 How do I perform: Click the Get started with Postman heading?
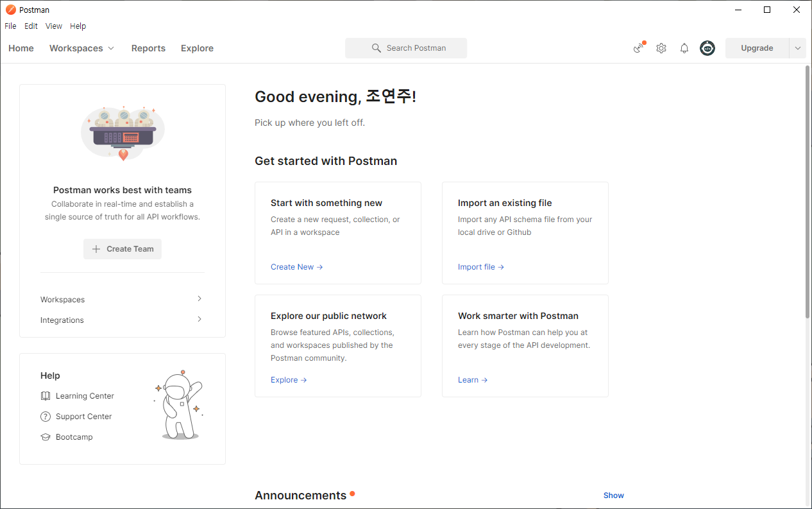point(326,161)
